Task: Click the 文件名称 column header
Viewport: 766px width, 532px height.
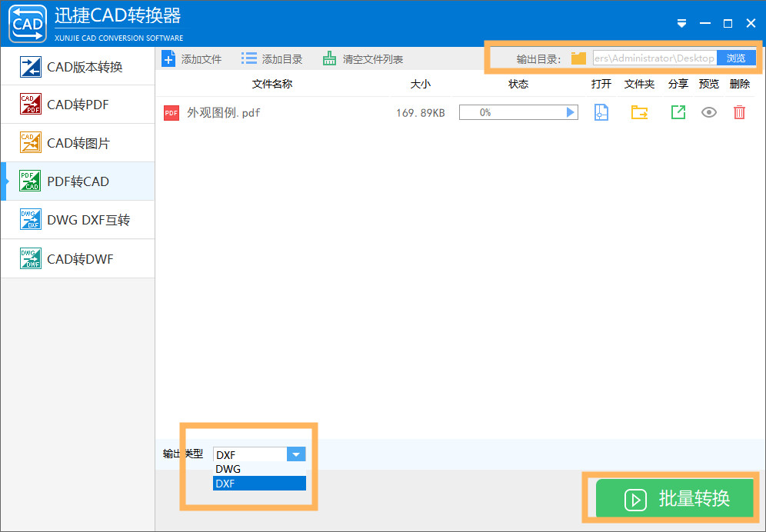Action: pos(272,84)
